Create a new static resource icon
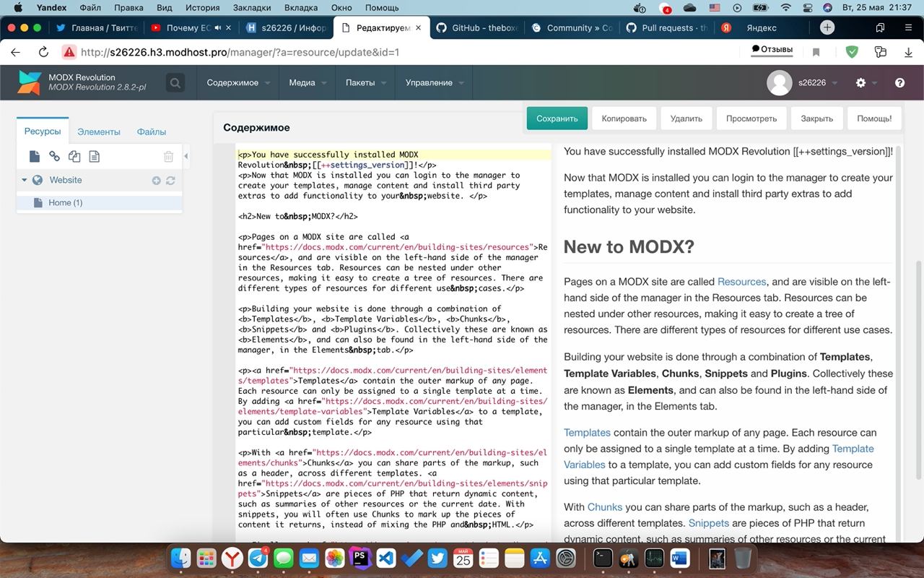Viewport: 924px width, 578px height. click(x=94, y=156)
